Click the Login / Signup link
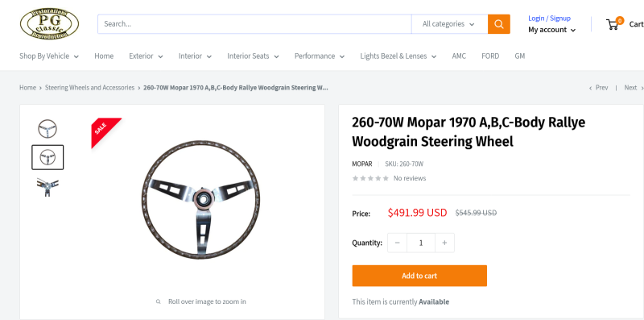 click(x=549, y=18)
